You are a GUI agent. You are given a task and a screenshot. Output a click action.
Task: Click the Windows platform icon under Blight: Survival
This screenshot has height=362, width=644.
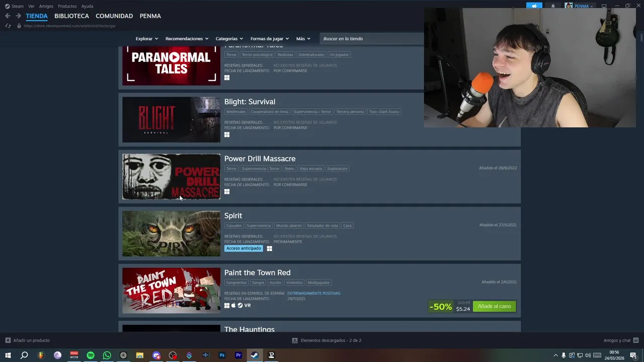pos(227,135)
